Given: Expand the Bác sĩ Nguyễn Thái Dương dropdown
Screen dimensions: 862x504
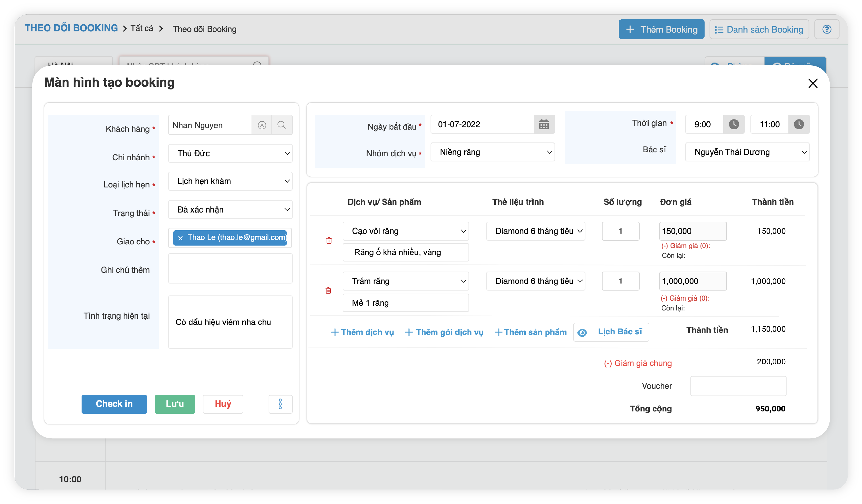Looking at the screenshot, I should click(747, 152).
